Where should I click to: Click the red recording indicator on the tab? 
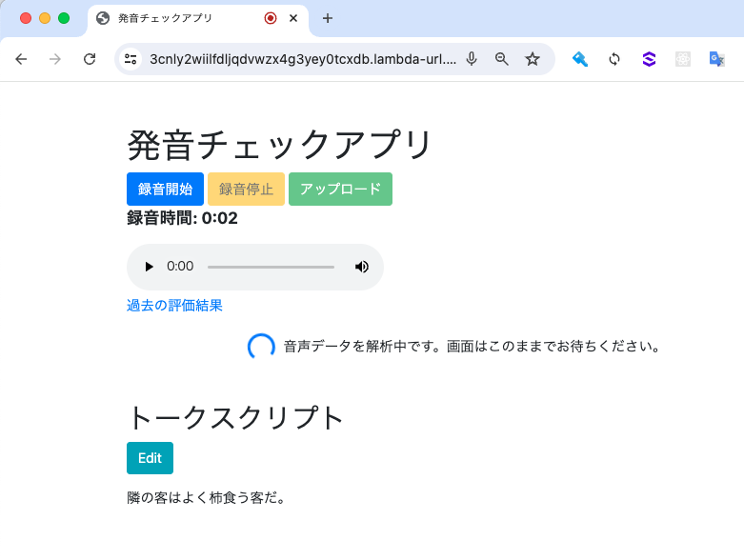pyautogui.click(x=271, y=18)
